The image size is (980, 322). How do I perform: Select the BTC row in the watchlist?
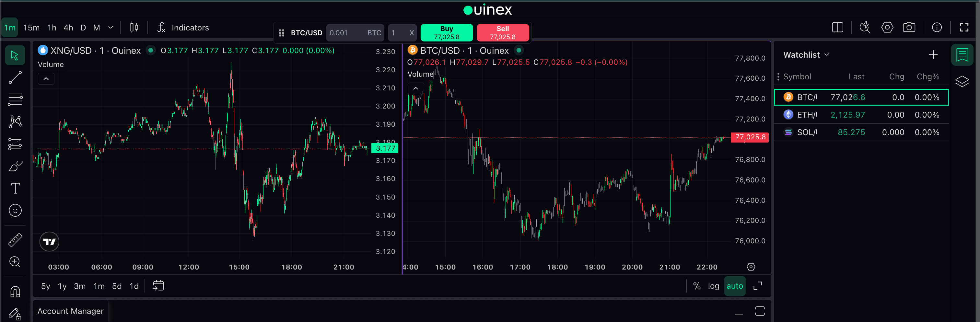click(861, 97)
